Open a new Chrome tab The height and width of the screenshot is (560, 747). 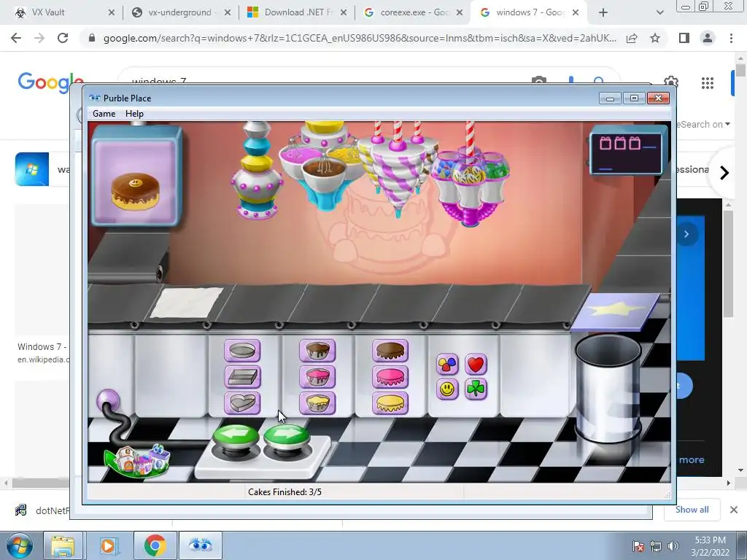(603, 12)
